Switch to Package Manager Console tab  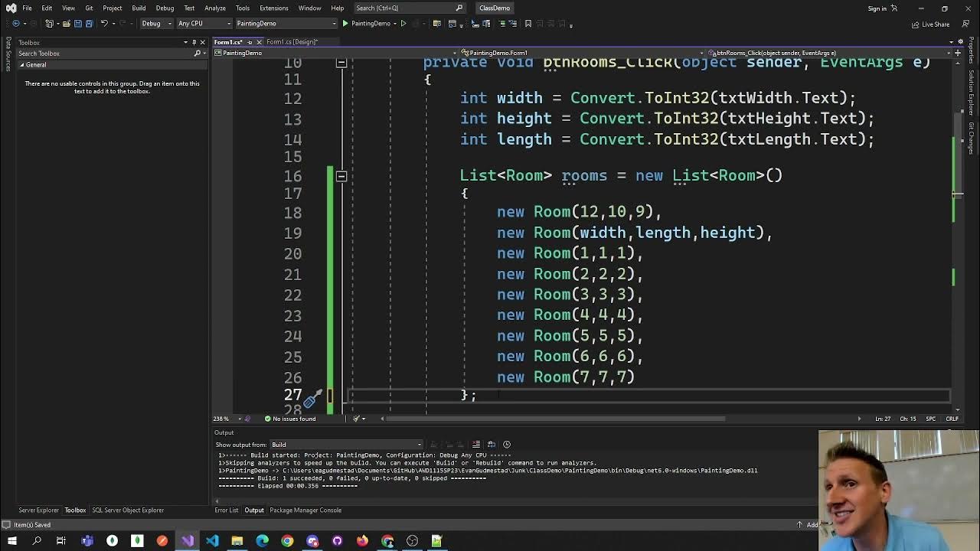pyautogui.click(x=305, y=510)
